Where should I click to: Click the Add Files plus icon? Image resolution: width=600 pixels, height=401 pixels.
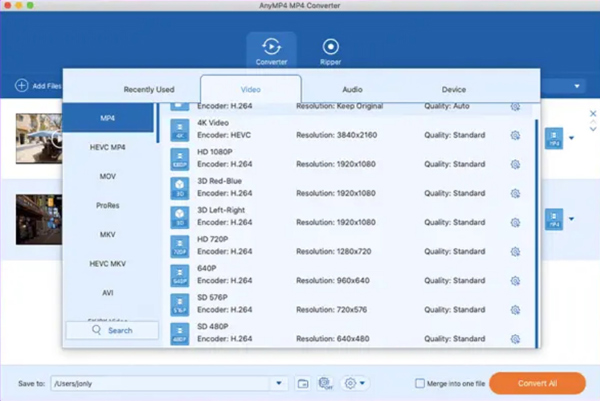pos(21,85)
